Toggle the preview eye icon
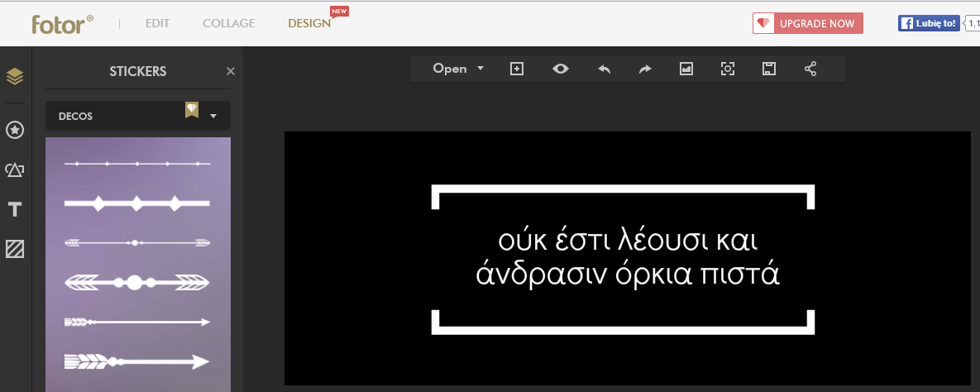Image resolution: width=980 pixels, height=392 pixels. click(561, 69)
